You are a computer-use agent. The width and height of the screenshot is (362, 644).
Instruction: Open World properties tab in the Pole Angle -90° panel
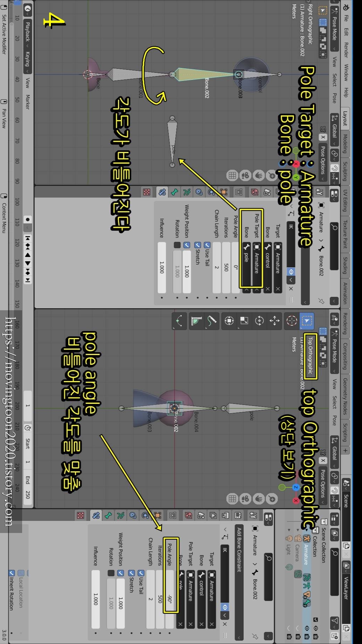click(x=188, y=515)
